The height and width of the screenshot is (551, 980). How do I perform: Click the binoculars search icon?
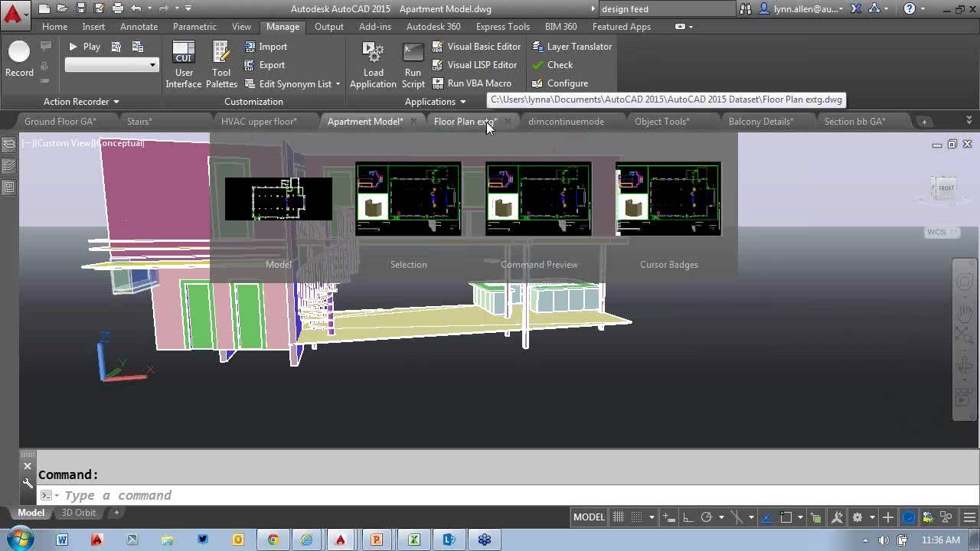[x=746, y=9]
